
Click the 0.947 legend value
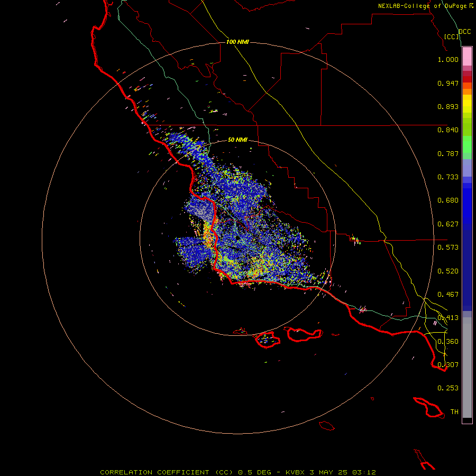point(448,83)
